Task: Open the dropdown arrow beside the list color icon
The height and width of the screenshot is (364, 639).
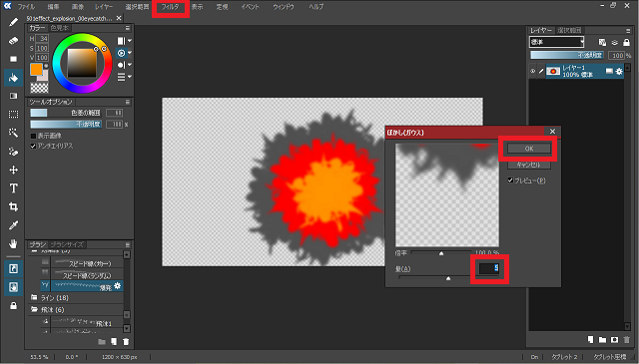Action: pos(130,77)
